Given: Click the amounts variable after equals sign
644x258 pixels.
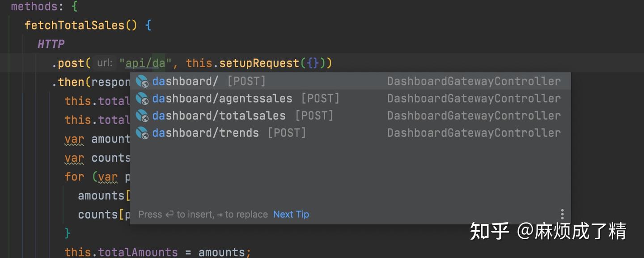Looking at the screenshot, I should click(x=222, y=252).
